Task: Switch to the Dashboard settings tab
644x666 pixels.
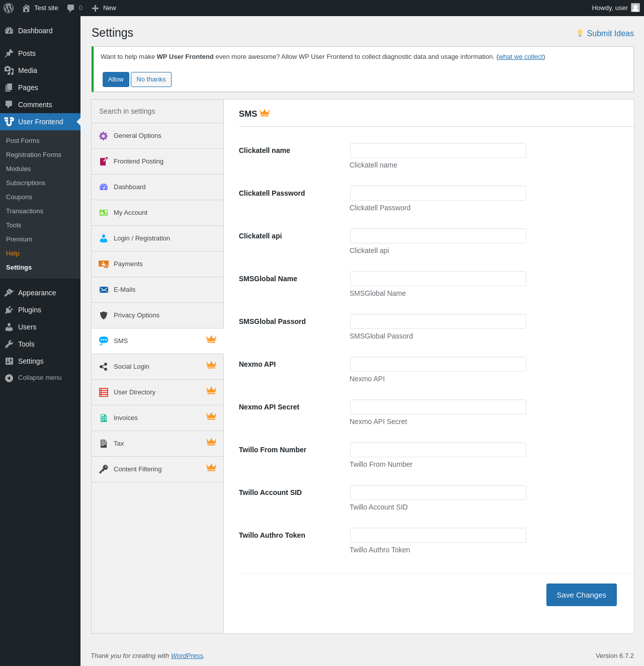Action: coord(157,187)
